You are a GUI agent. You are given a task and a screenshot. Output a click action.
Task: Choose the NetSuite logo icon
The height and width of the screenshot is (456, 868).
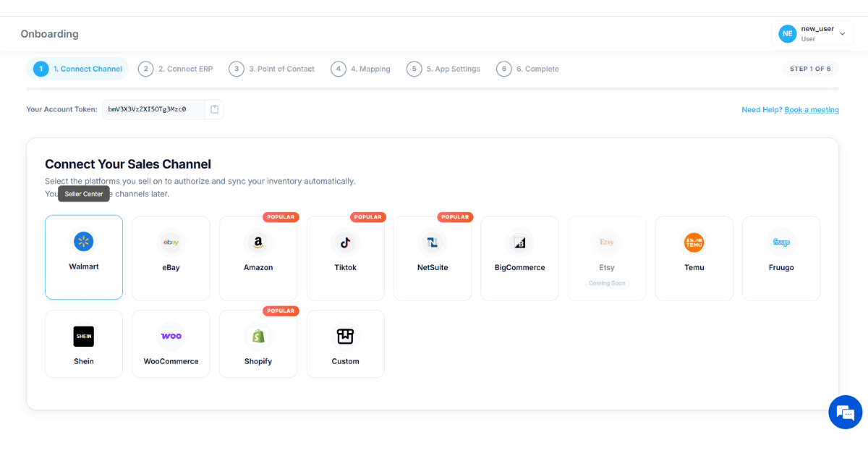tap(433, 242)
